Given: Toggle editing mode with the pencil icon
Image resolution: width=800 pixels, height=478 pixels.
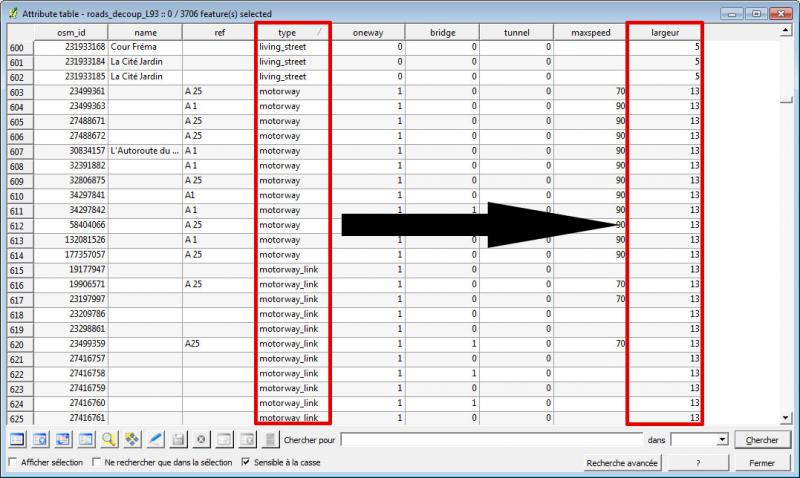Looking at the screenshot, I should (x=155, y=439).
